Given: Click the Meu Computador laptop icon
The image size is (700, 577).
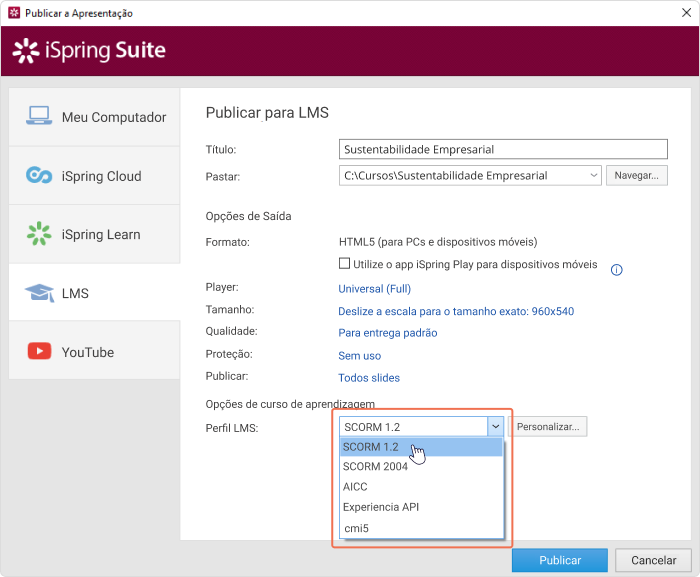Looking at the screenshot, I should click(39, 116).
